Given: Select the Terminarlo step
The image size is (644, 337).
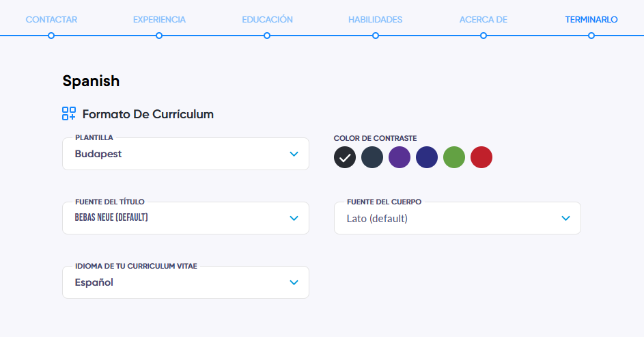Looking at the screenshot, I should pos(591,19).
